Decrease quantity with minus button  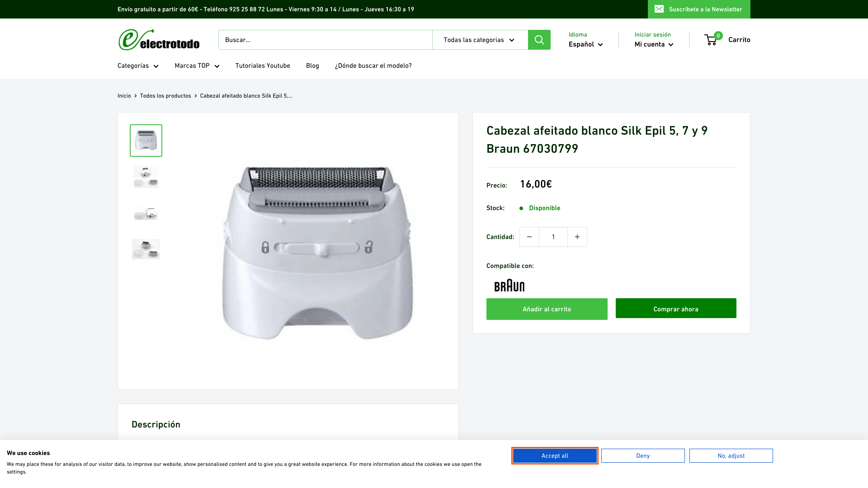coord(529,237)
